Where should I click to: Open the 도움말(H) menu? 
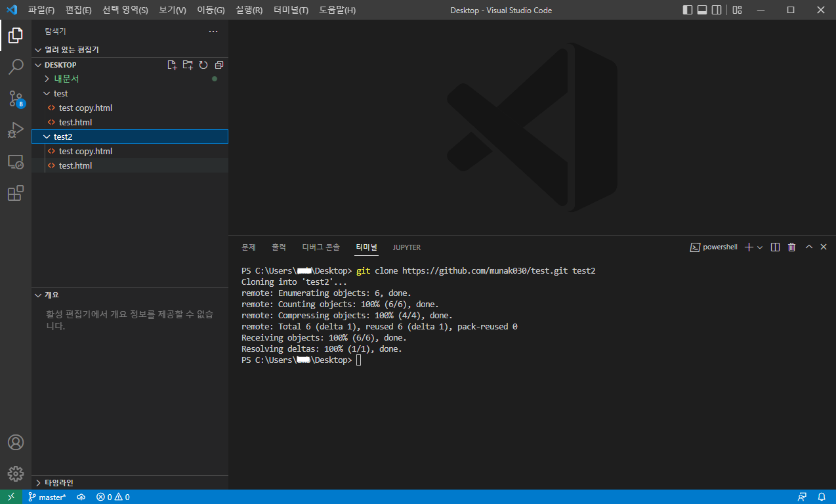point(337,10)
